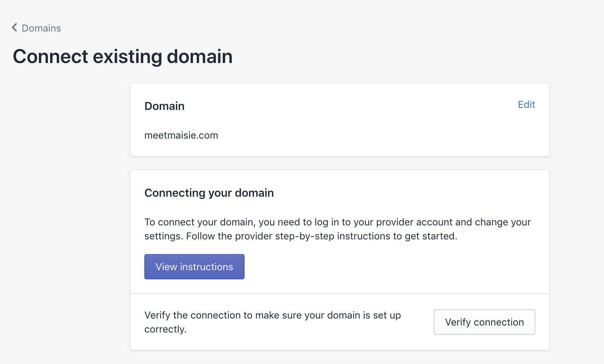This screenshot has height=364, width=604.
Task: Click the Domain card heading
Action: tap(164, 106)
